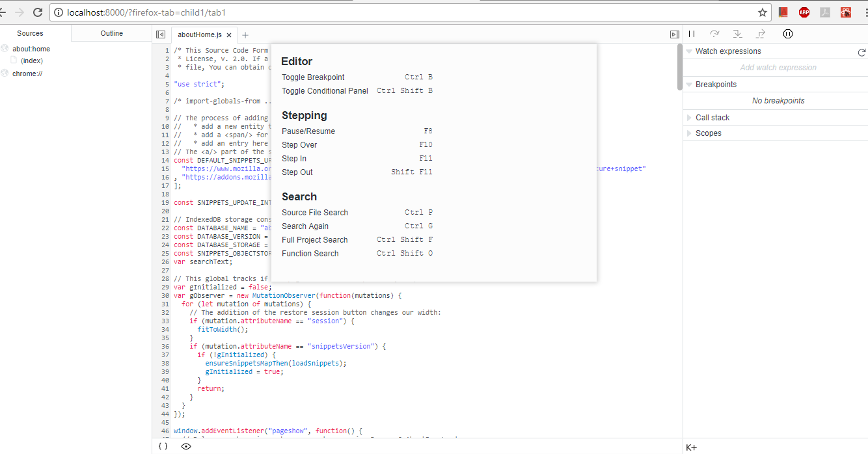Click Step Out shortcut entry

click(x=357, y=172)
